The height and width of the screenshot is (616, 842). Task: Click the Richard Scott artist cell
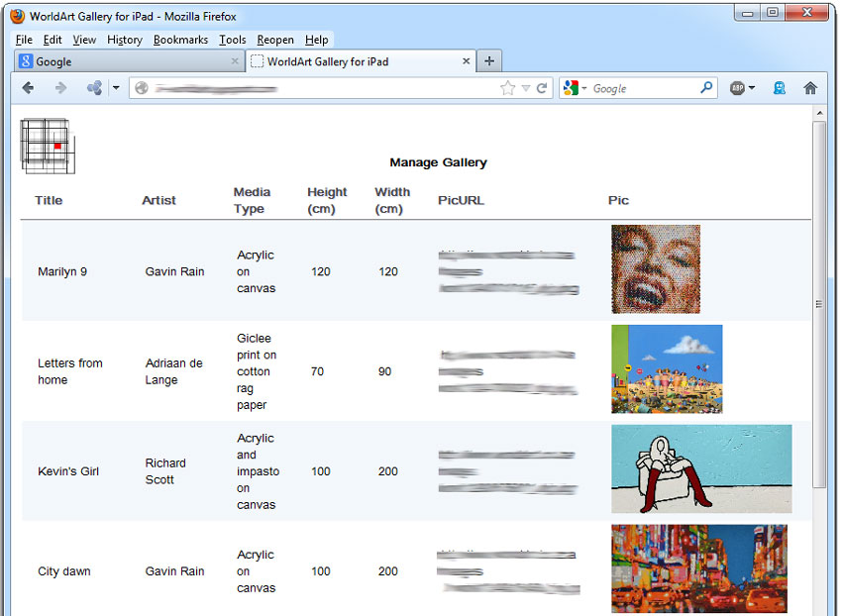(165, 471)
